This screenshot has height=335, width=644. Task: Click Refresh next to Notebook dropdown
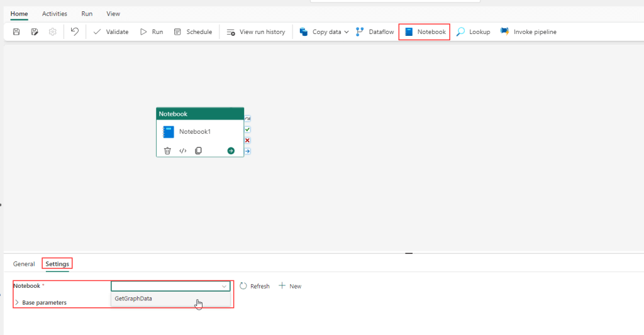(255, 286)
